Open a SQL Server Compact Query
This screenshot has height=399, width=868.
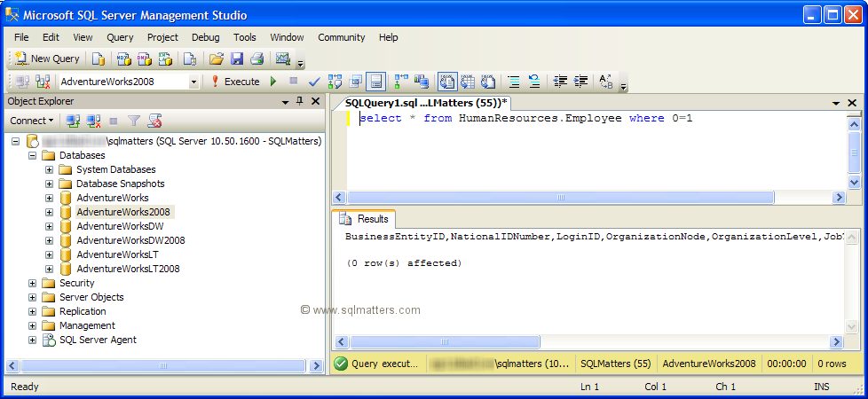point(191,59)
